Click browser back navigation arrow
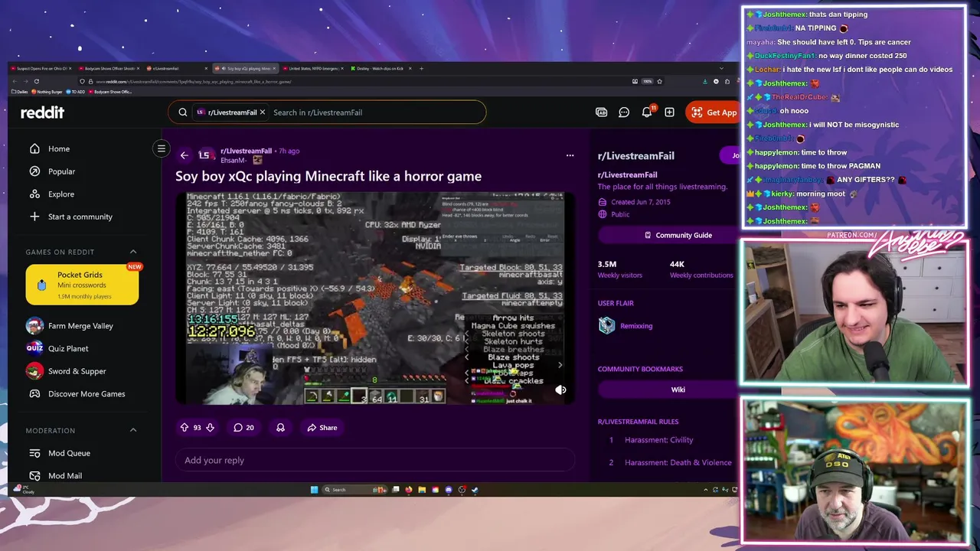This screenshot has height=551, width=980. point(15,81)
